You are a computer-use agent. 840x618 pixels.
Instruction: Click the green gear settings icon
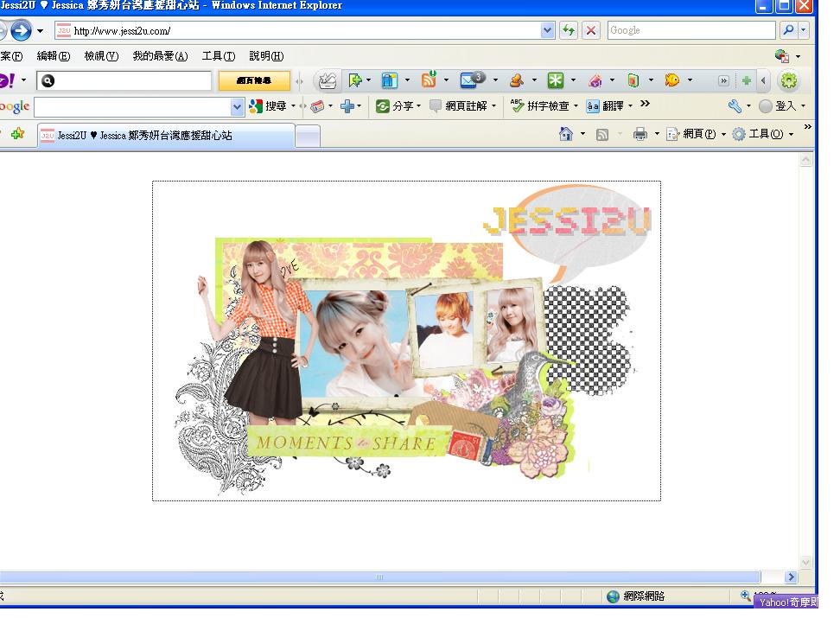pos(788,80)
